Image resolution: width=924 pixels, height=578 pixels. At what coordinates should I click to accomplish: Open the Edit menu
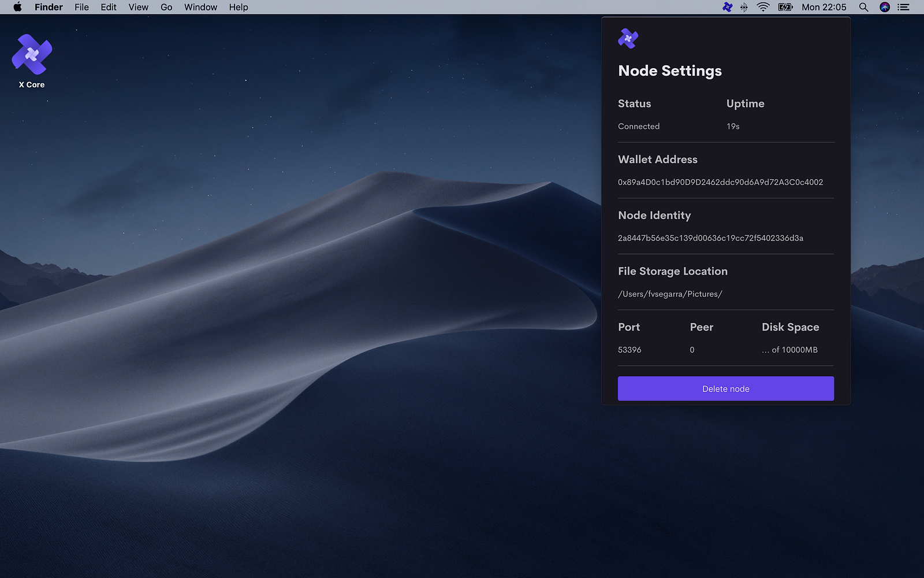tap(109, 7)
